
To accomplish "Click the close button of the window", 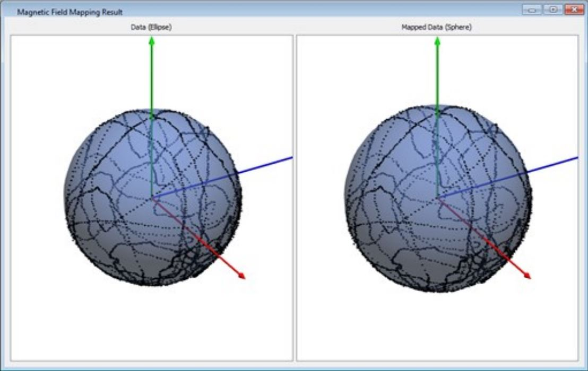I will click(x=575, y=8).
